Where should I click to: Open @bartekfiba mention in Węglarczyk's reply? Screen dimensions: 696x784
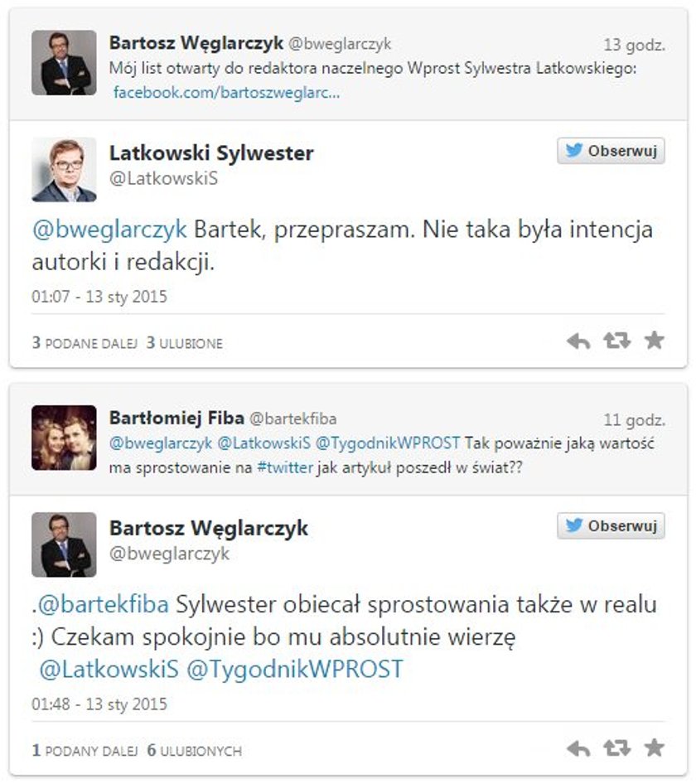coord(104,604)
